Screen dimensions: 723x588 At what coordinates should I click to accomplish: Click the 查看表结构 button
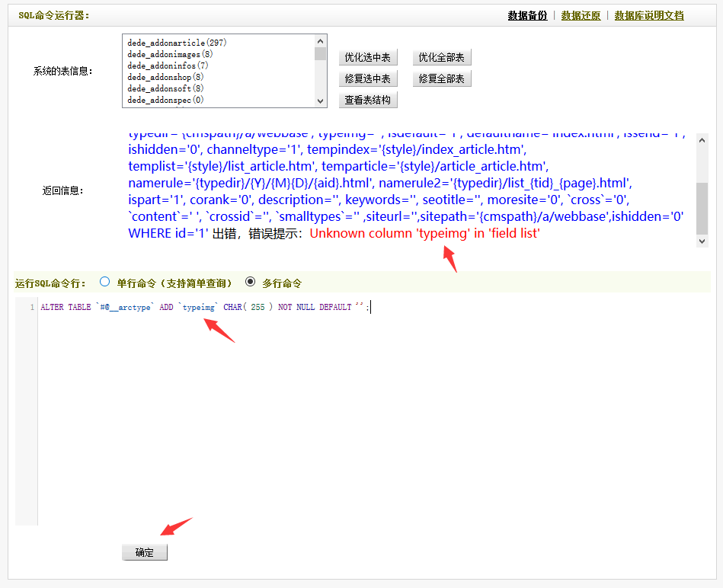[x=368, y=100]
